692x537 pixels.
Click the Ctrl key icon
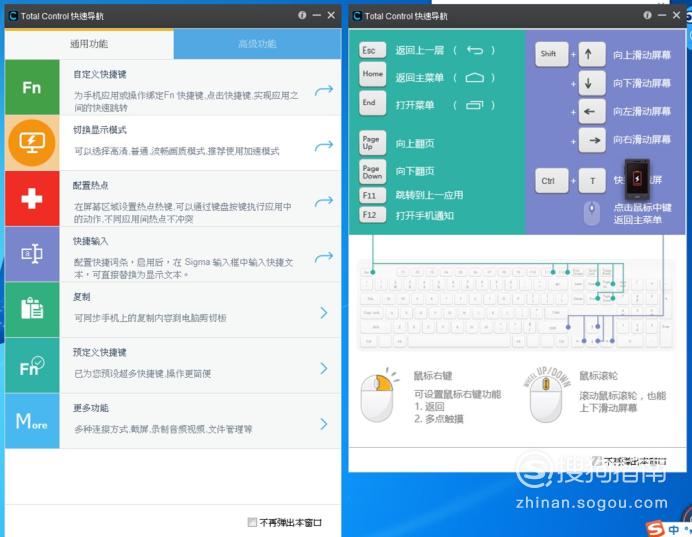551,180
